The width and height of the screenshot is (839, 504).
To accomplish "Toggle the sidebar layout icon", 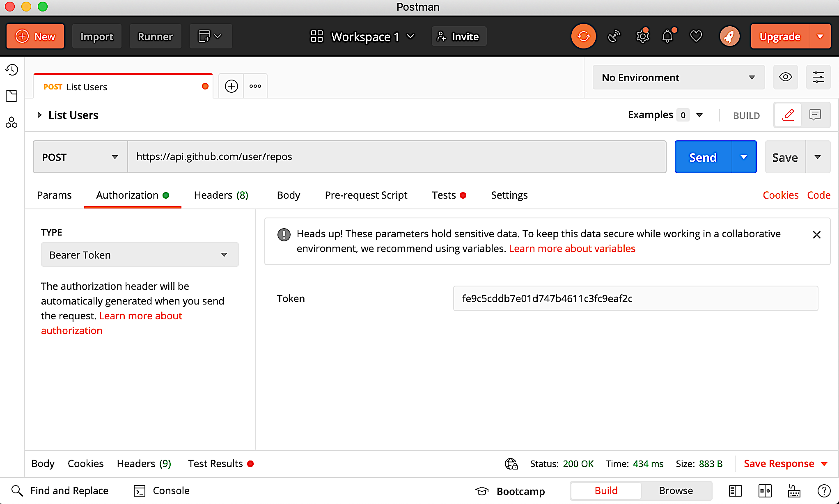I will (x=735, y=491).
